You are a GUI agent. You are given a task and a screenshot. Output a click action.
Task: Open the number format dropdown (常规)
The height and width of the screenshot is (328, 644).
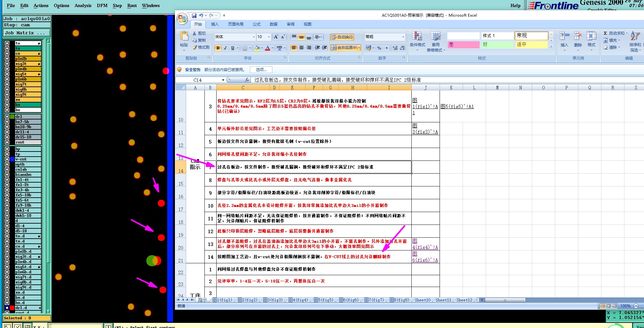click(403, 37)
